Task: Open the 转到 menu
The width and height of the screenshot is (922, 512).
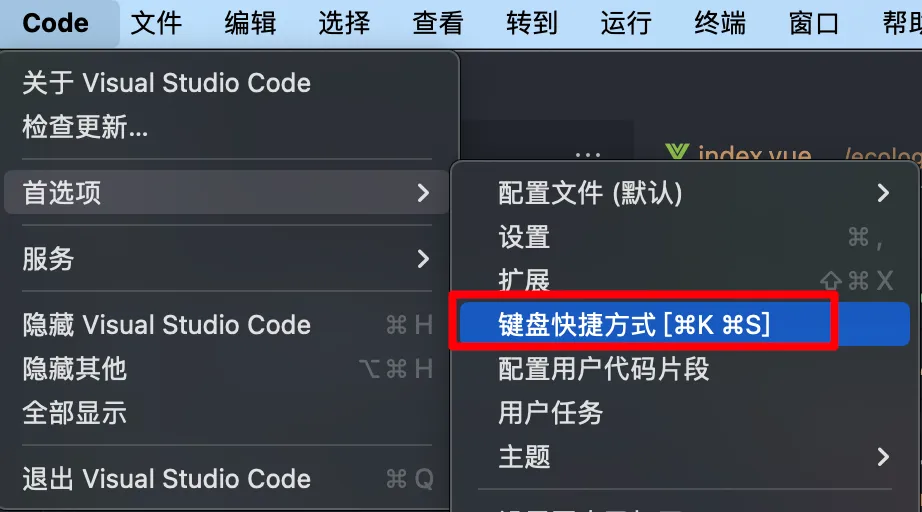Action: click(x=532, y=24)
